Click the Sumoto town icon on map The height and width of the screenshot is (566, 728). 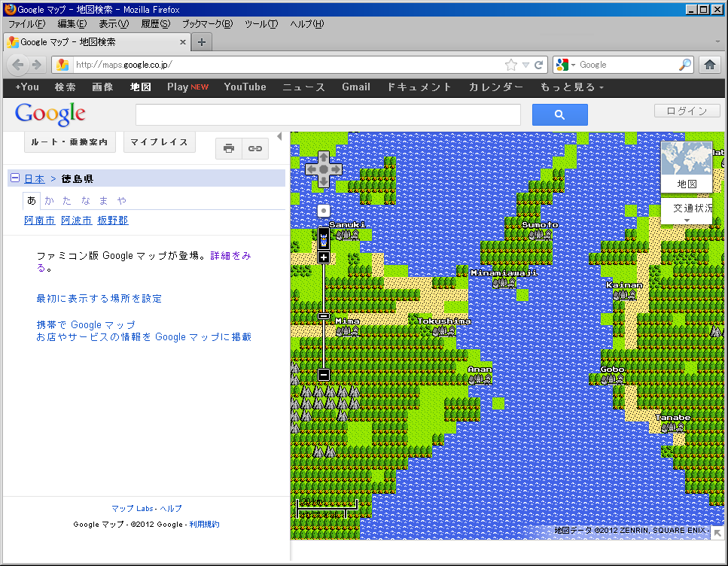540,235
